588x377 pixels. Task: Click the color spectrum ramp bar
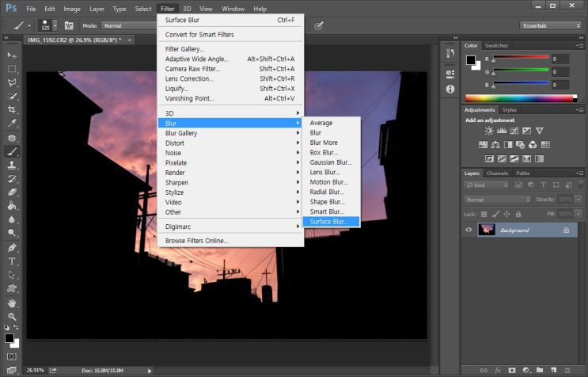click(x=520, y=98)
